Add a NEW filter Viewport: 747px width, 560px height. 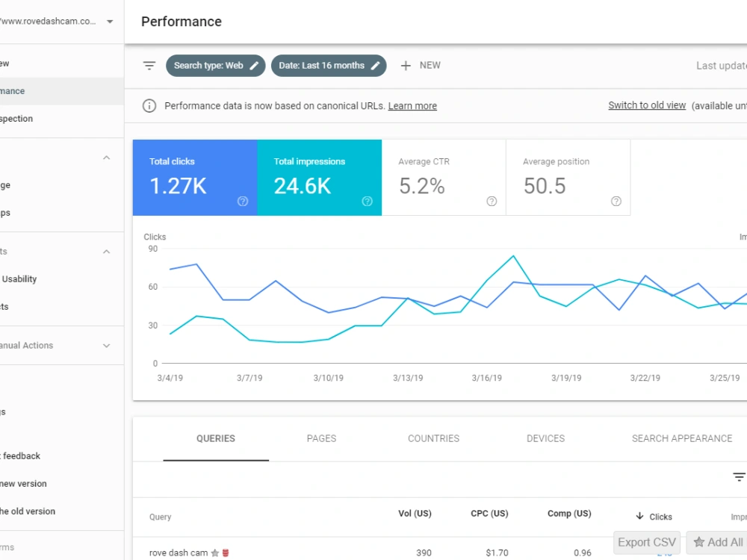(x=421, y=66)
